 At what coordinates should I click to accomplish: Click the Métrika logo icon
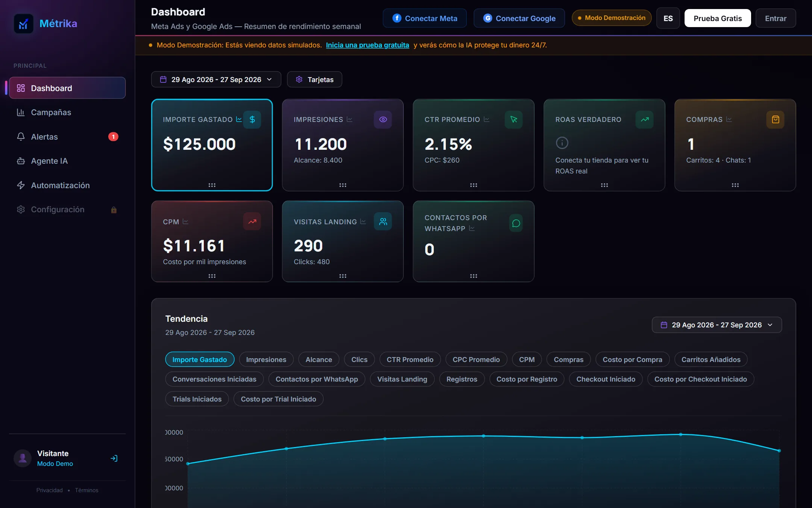[23, 24]
